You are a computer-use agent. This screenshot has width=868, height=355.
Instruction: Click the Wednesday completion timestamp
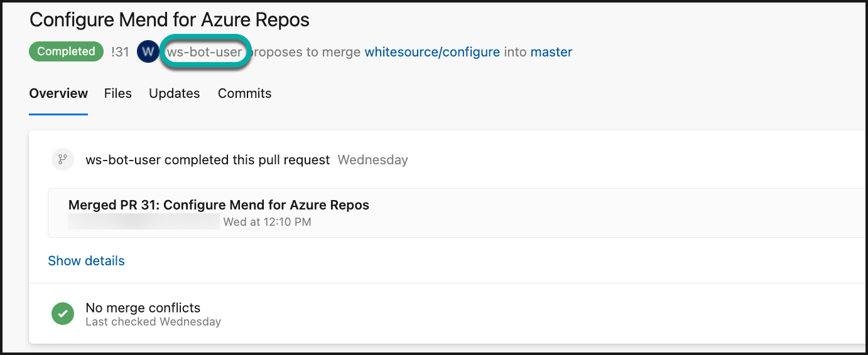[372, 160]
